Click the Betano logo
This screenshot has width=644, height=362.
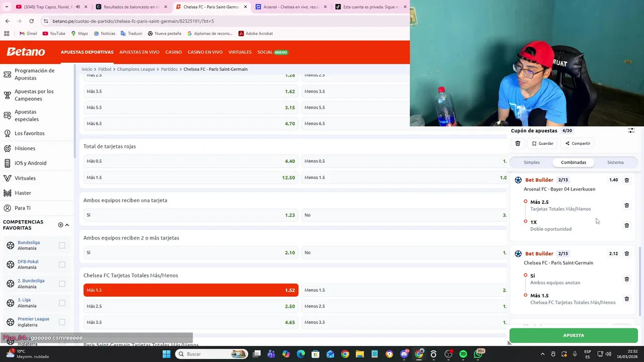coord(26,52)
